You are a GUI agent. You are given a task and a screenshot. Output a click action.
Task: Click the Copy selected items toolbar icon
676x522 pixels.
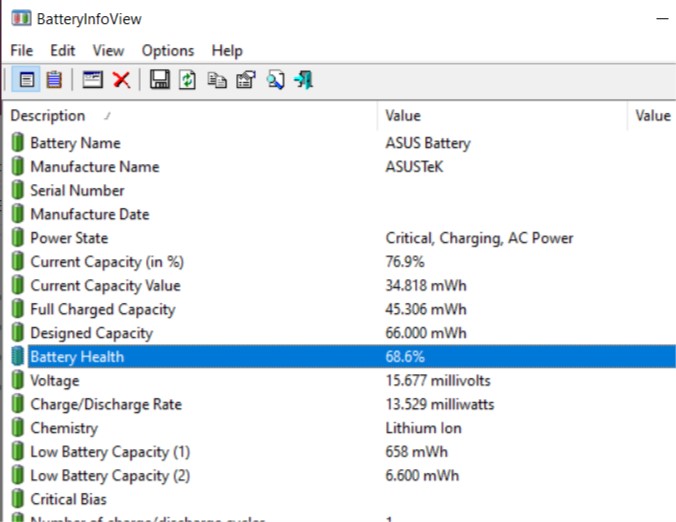pos(217,80)
